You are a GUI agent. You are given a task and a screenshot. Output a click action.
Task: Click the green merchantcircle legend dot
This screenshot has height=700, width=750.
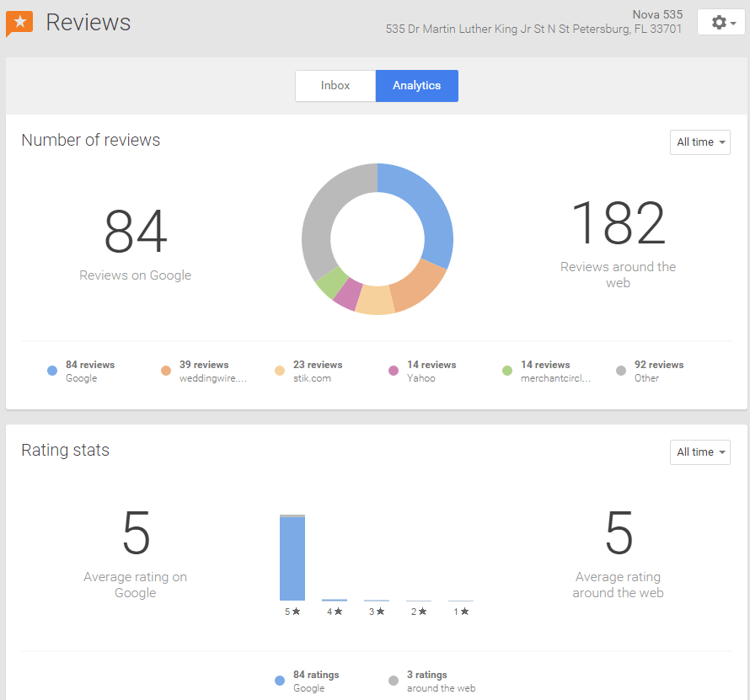click(x=507, y=371)
